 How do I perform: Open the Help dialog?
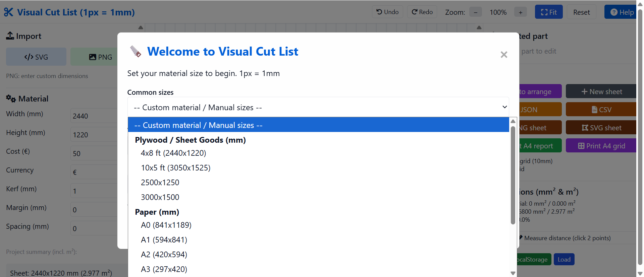(x=621, y=12)
